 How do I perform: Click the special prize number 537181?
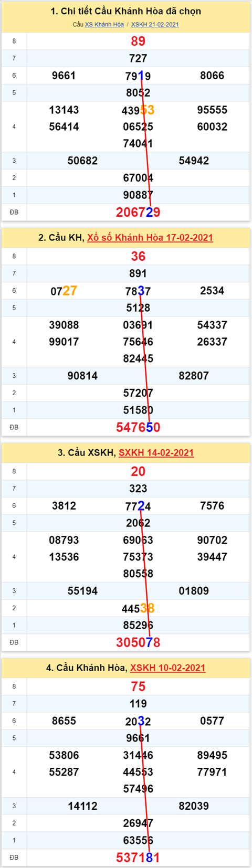pyautogui.click(x=138, y=858)
